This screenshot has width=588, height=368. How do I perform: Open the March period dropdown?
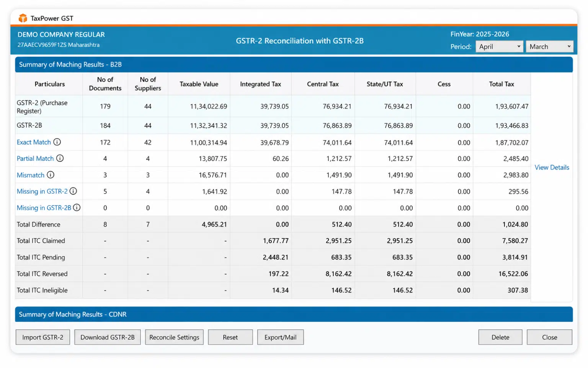point(549,46)
